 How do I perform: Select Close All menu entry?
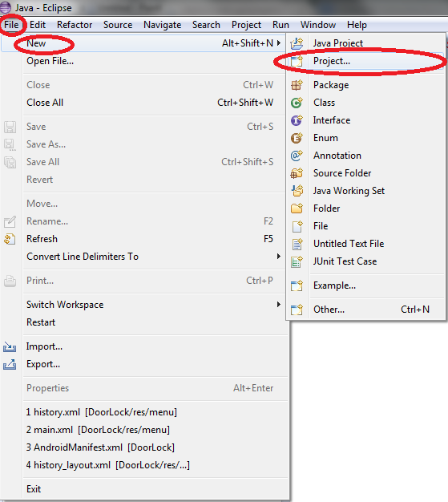point(45,103)
